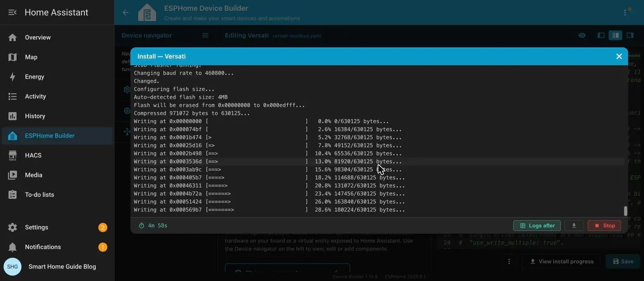Click the Home Assistant title text

(56, 13)
